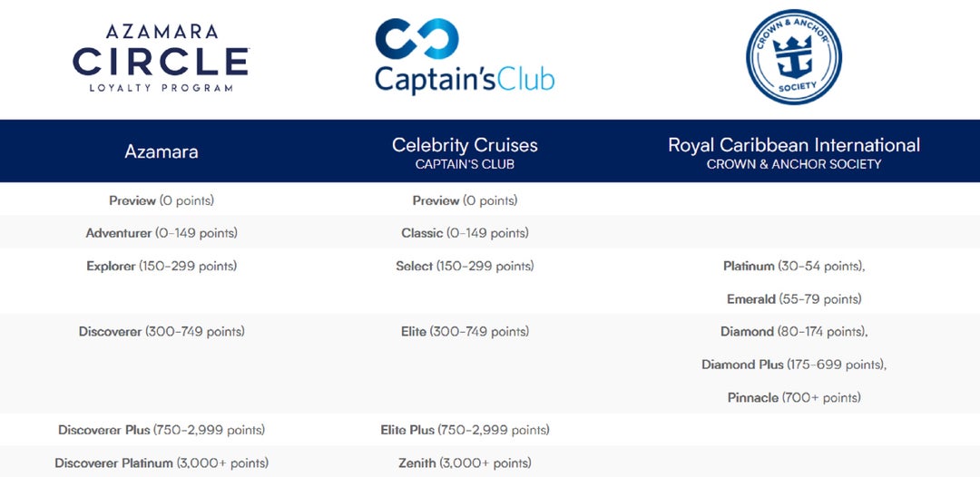Click the Pinnacle 700+ points tier

coord(794,398)
